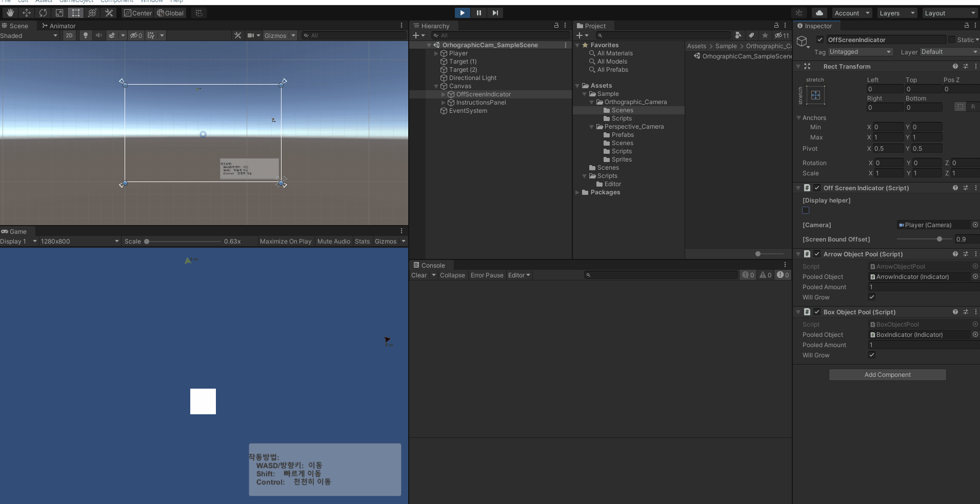Click Clear in the Console panel
The height and width of the screenshot is (504, 980).
[419, 275]
